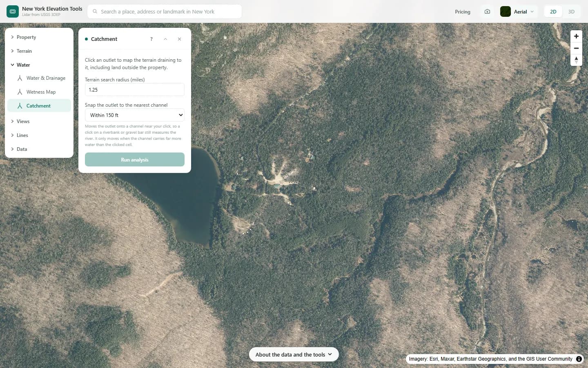Click the Terrain search radius field
Screen dimensions: 588x368
pyautogui.click(x=135, y=90)
